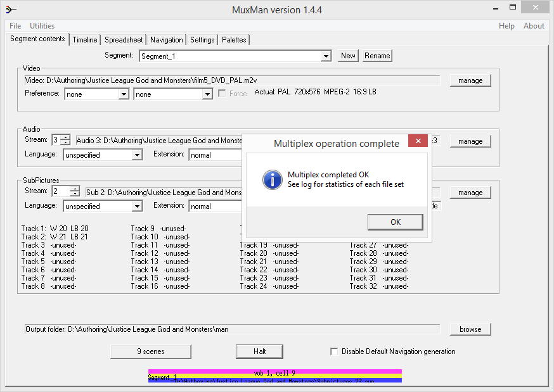Decrease the Audio stream number
Screen dimensions: 554x392
coord(65,142)
